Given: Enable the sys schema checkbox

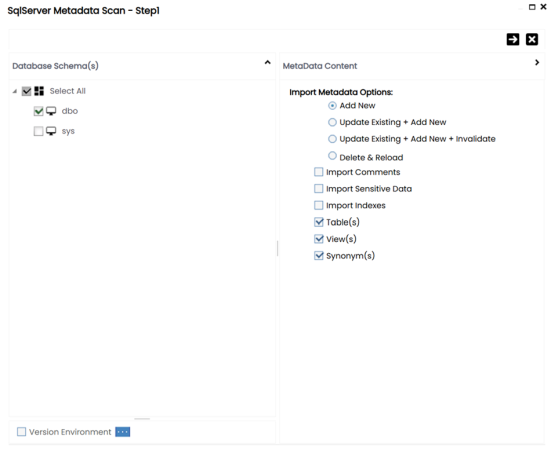Looking at the screenshot, I should click(x=38, y=131).
